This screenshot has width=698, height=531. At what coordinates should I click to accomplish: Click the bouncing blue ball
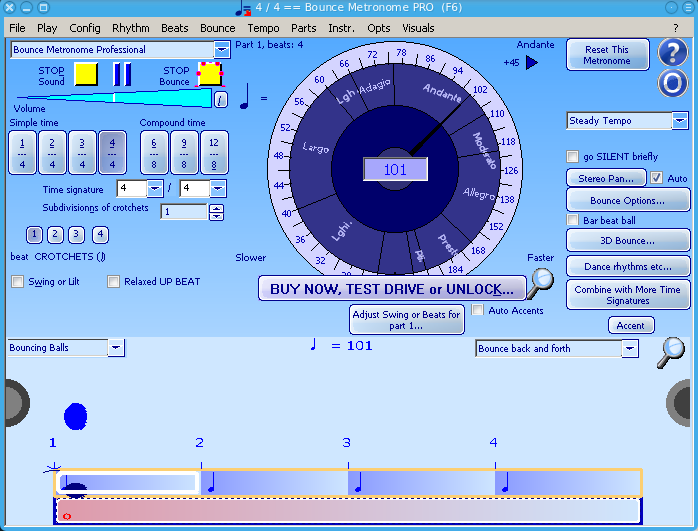coord(75,417)
